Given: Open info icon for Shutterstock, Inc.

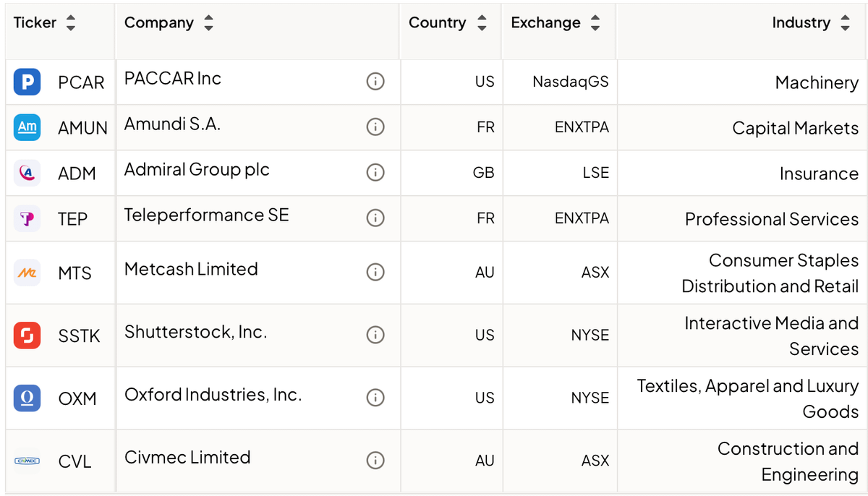Looking at the screenshot, I should point(375,335).
